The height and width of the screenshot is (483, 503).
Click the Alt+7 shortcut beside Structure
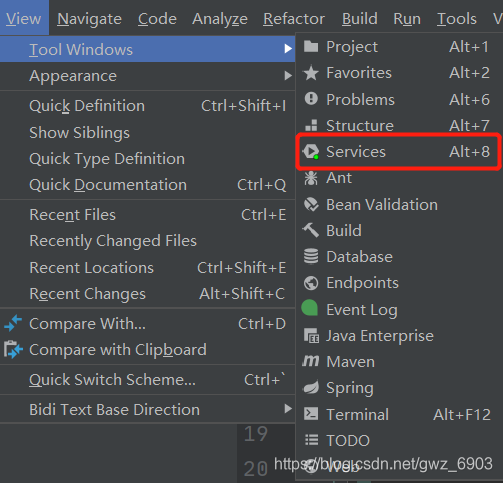(469, 126)
